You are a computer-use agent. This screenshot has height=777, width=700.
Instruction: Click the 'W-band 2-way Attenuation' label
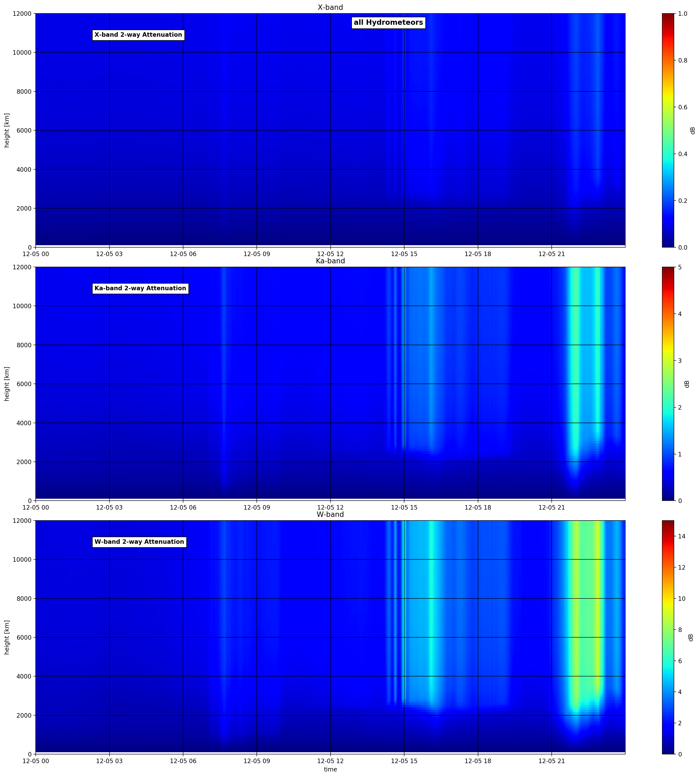139,542
